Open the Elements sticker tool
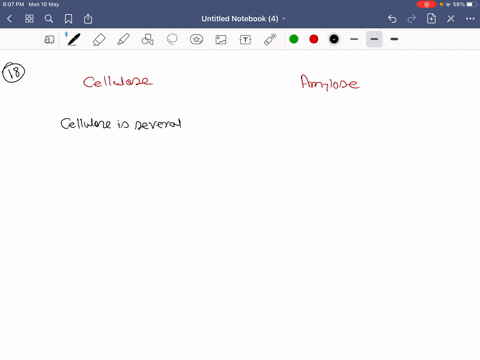 (196, 39)
